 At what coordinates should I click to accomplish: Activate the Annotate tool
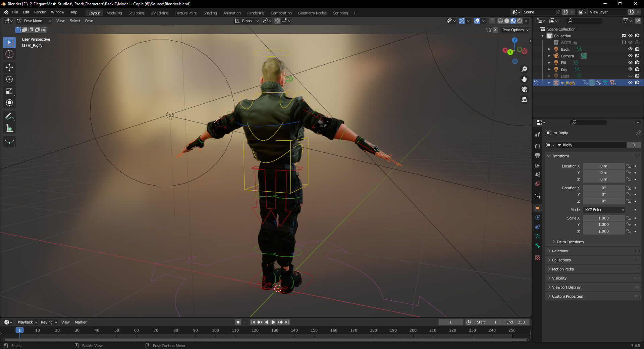pyautogui.click(x=9, y=116)
